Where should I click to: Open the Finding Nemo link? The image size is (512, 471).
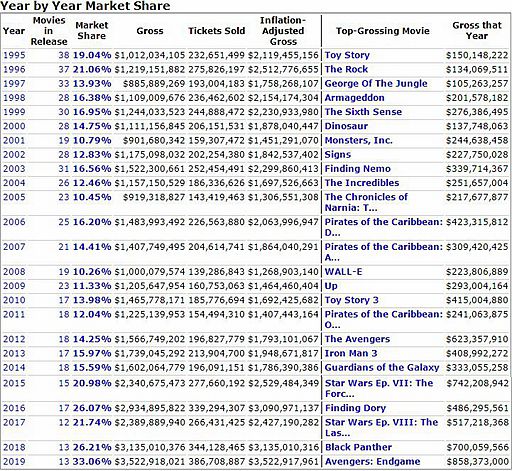(357, 169)
